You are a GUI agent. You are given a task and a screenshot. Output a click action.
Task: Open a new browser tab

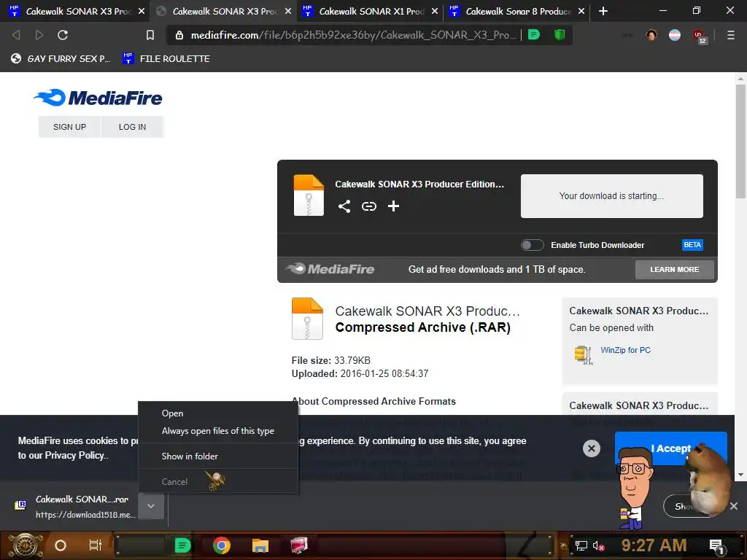pyautogui.click(x=603, y=11)
